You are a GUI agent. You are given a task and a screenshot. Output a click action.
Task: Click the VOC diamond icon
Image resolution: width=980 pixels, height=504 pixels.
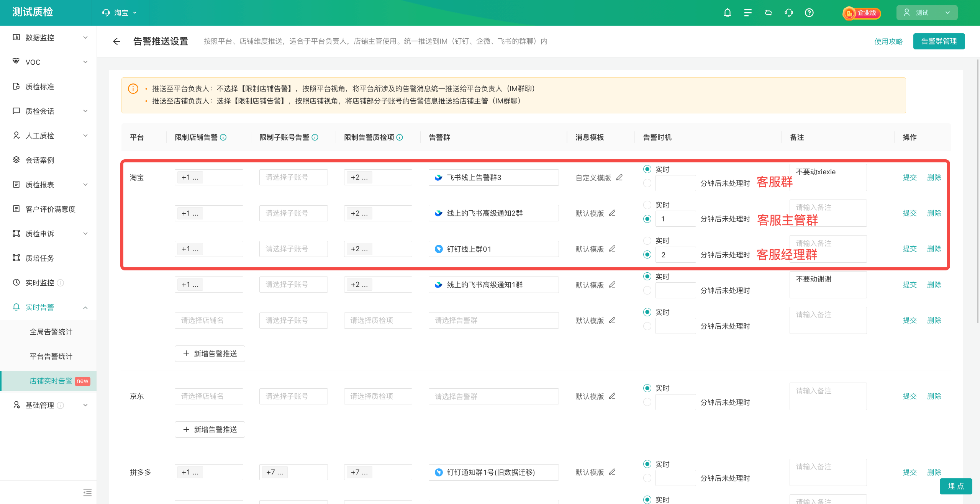point(16,62)
